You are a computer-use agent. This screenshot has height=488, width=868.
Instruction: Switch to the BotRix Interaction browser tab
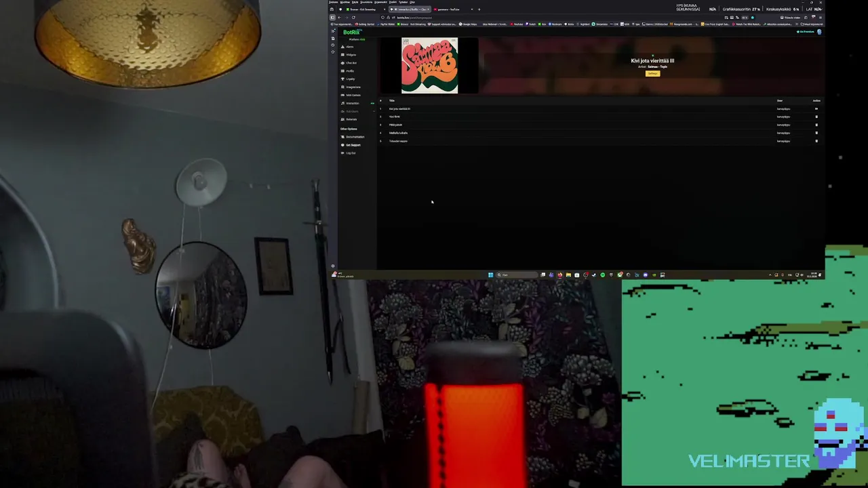point(410,9)
